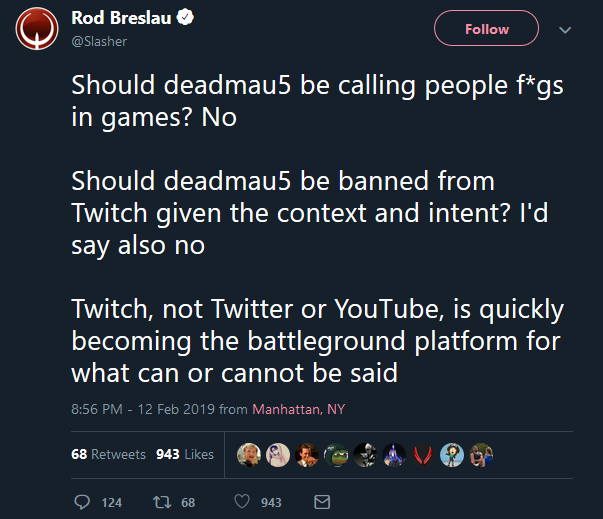Send tweet via the envelope message icon
Image resolution: width=603 pixels, height=519 pixels.
click(x=322, y=502)
